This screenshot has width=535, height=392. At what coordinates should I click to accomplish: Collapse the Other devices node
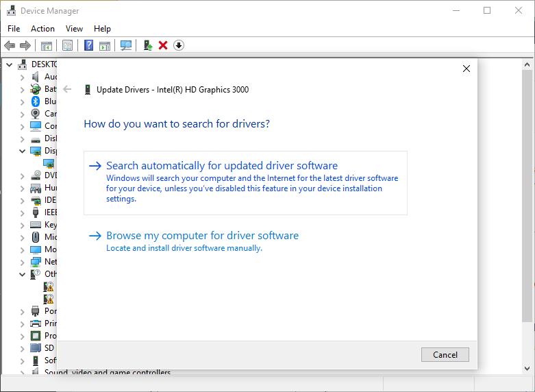[23, 274]
